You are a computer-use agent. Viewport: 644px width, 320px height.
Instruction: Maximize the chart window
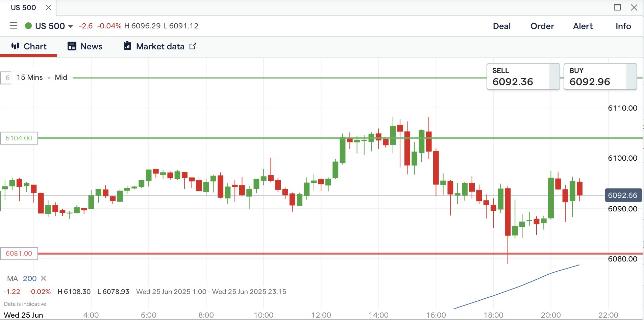tap(617, 7)
